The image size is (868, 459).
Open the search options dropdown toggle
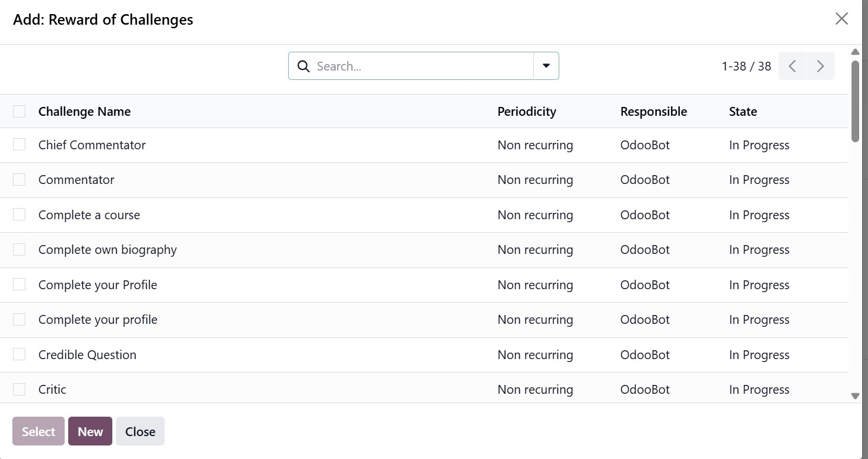(x=546, y=66)
